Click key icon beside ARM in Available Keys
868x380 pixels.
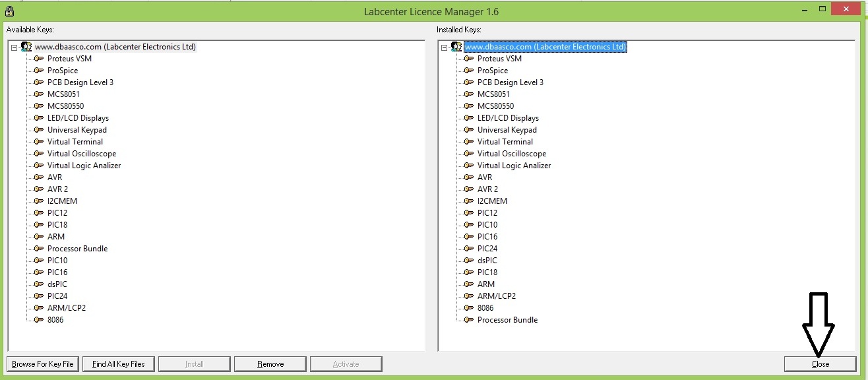point(39,237)
